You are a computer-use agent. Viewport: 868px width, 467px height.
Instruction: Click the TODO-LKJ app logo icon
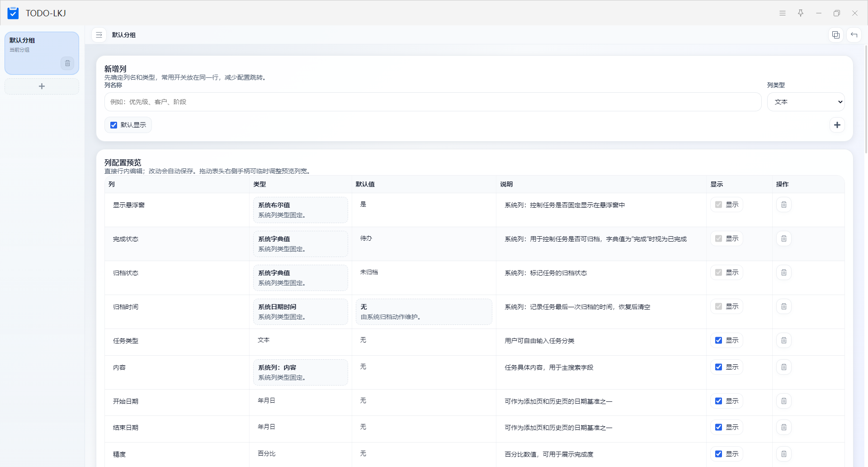coord(13,13)
